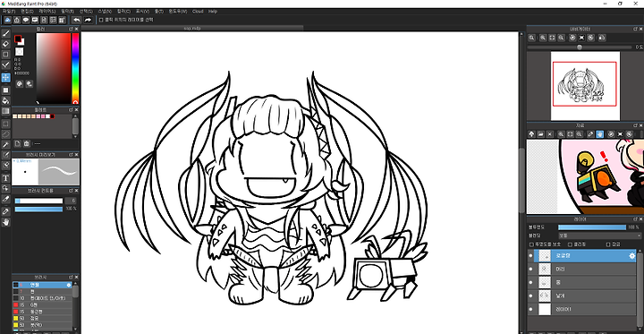Image resolution: width=644 pixels, height=334 pixels.
Task: Click the Undo arrow in top toolbar
Action: point(77,20)
